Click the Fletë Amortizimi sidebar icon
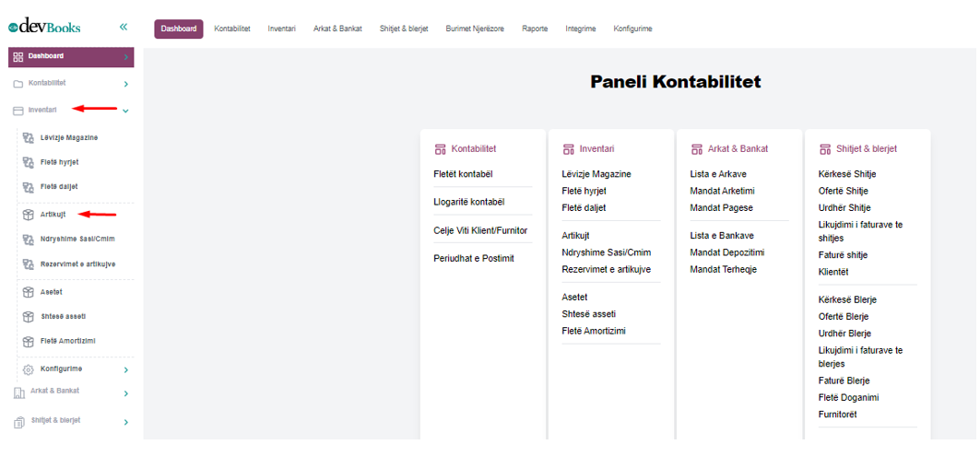Screen dimensions: 980x468 coord(28,342)
